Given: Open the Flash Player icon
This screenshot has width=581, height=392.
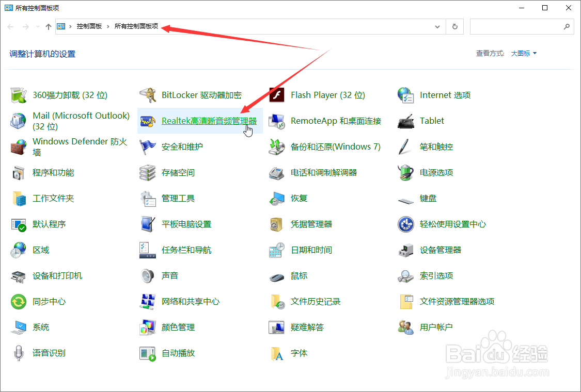Looking at the screenshot, I should 276,95.
